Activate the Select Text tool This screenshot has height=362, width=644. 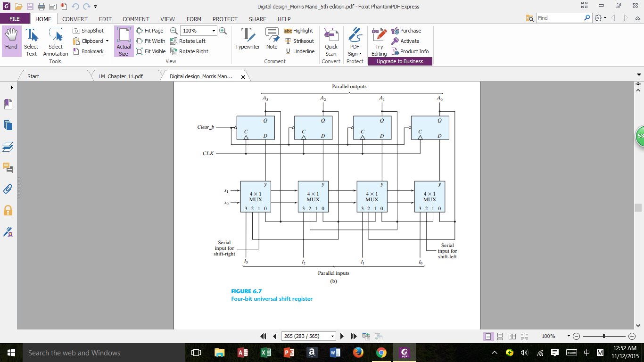click(x=31, y=41)
